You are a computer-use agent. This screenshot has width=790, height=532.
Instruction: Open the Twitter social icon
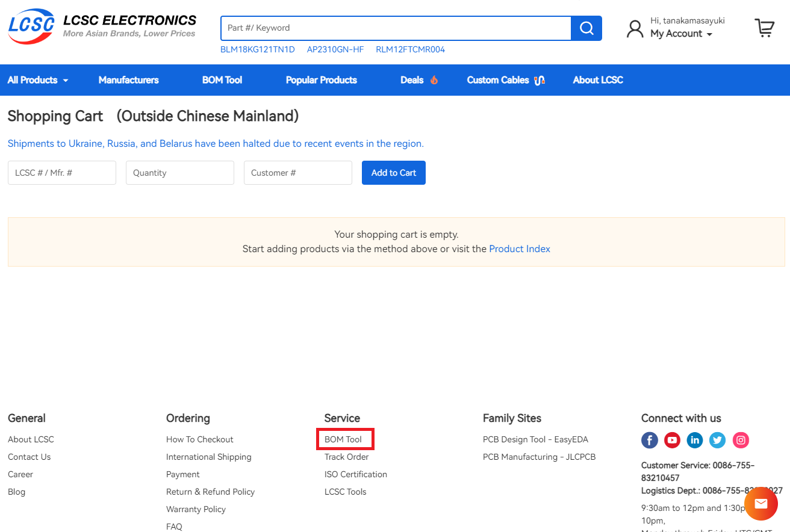(x=717, y=440)
